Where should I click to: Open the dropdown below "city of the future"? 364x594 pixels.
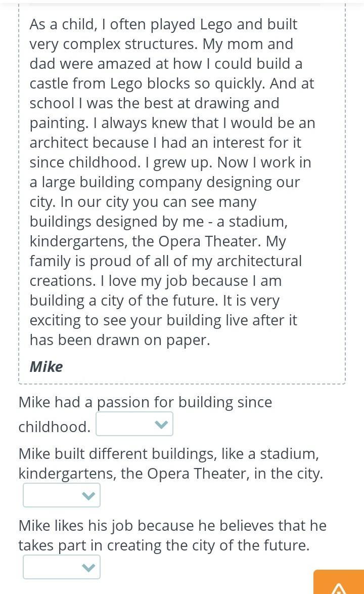[62, 567]
